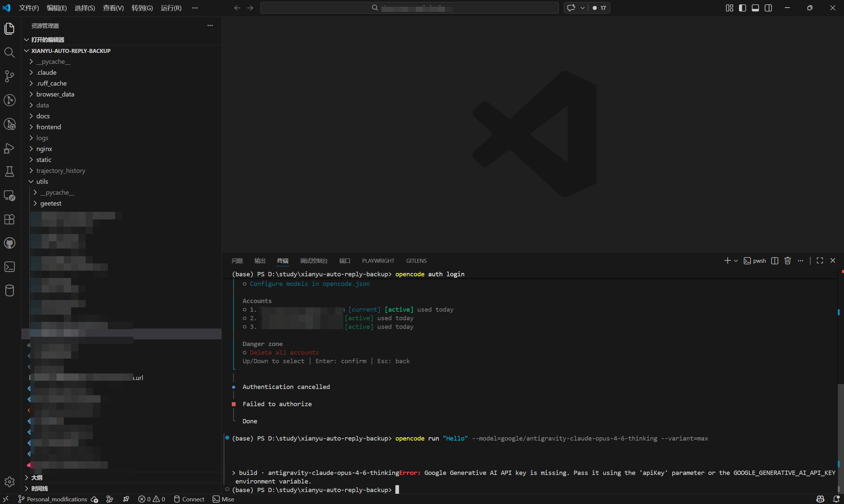This screenshot has width=844, height=504.
Task: Open the 运行(R) menu
Action: 171,8
